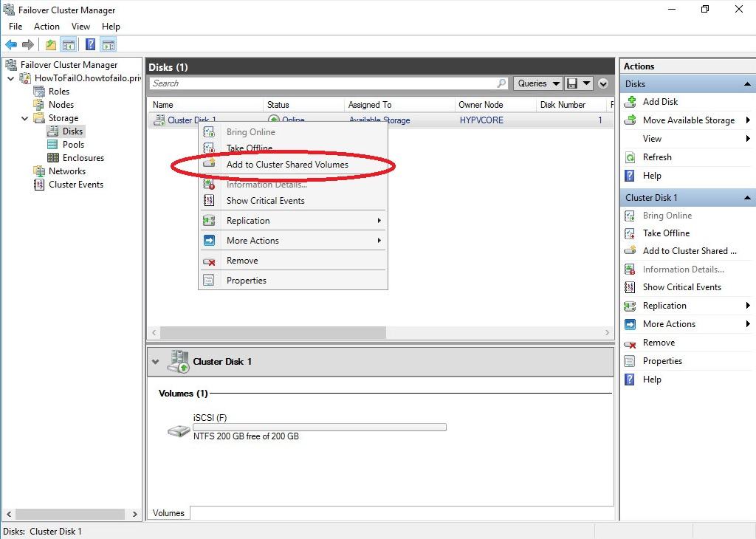Click the Refresh icon in Actions pane
756x539 pixels.
point(630,157)
